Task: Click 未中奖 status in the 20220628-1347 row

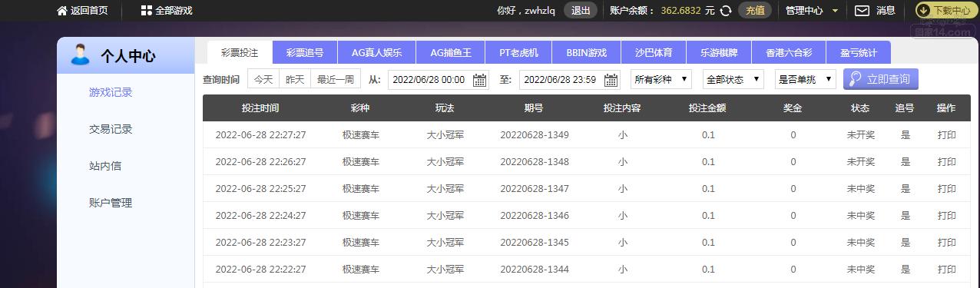Action: point(861,189)
